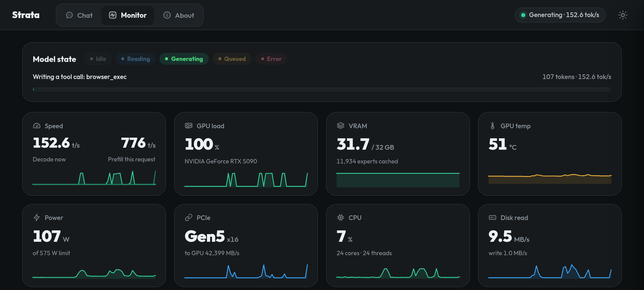
Task: Click the Disk read sparkline chart
Action: click(x=550, y=271)
